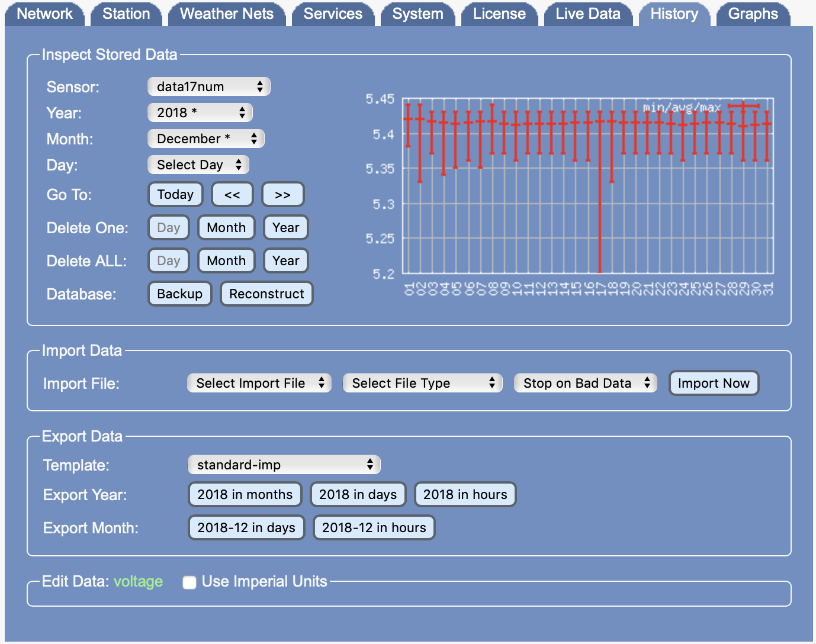Click the day 31 bar in graph
The height and width of the screenshot is (644, 816).
pos(767,136)
